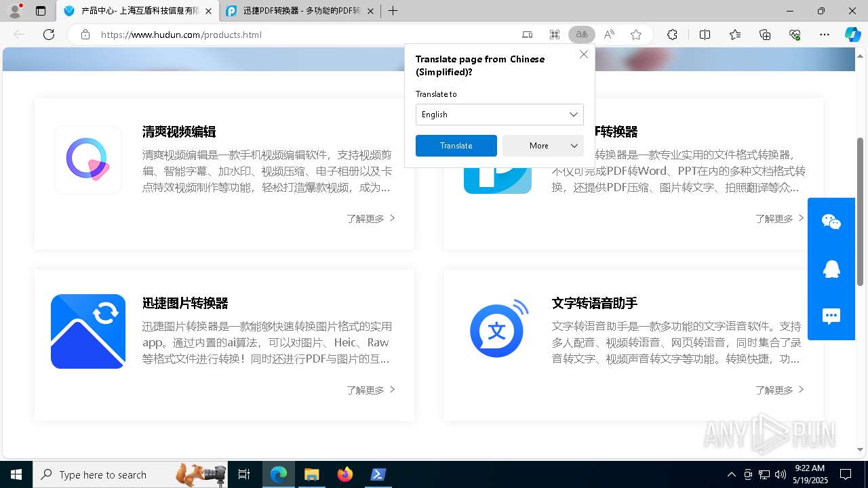The image size is (868, 488).
Task: Expand the Translate to English dropdown
Action: pyautogui.click(x=500, y=115)
